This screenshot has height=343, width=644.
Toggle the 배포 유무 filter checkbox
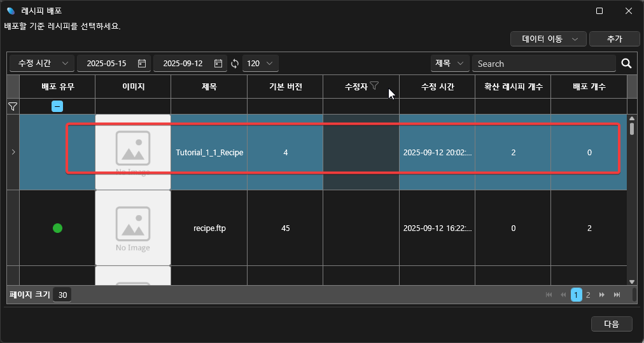57,106
